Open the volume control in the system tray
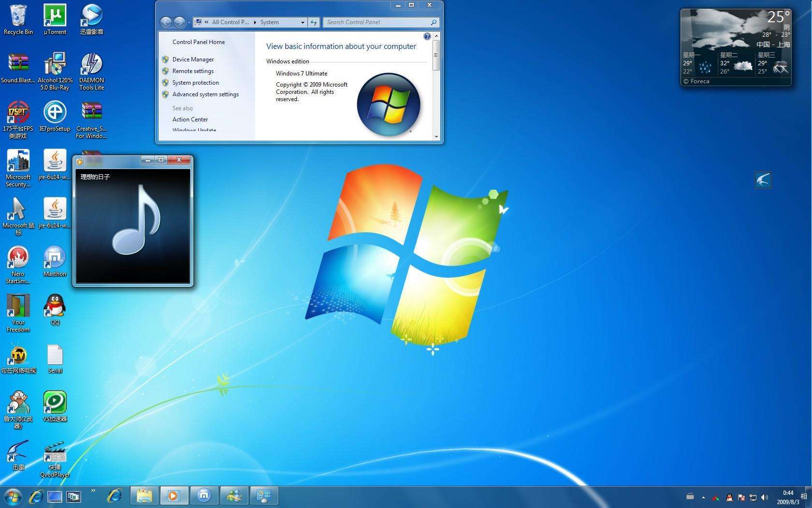The height and width of the screenshot is (508, 812). click(765, 497)
